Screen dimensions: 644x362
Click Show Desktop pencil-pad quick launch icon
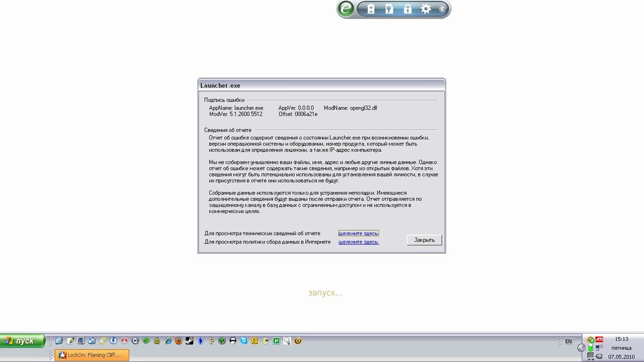coord(70,341)
